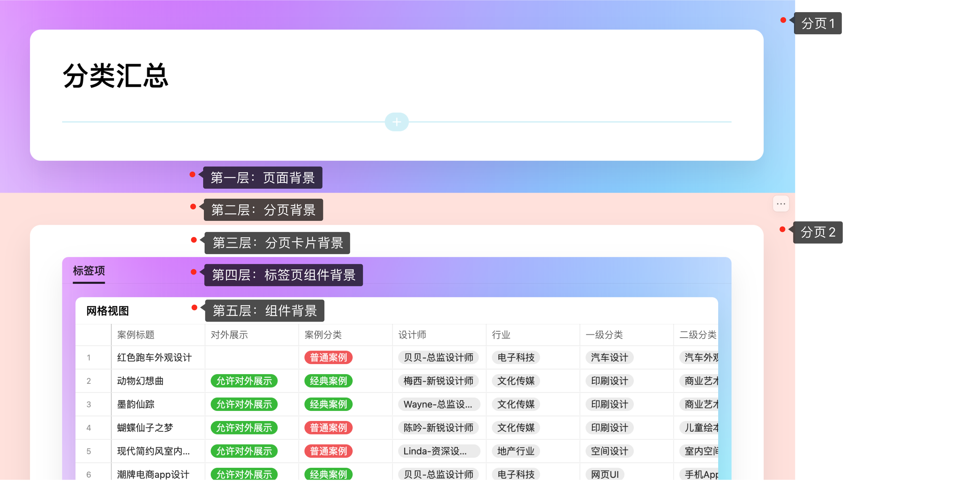
Task: Click 文化传媒 tag for 动物幻想曲
Action: [x=516, y=381]
